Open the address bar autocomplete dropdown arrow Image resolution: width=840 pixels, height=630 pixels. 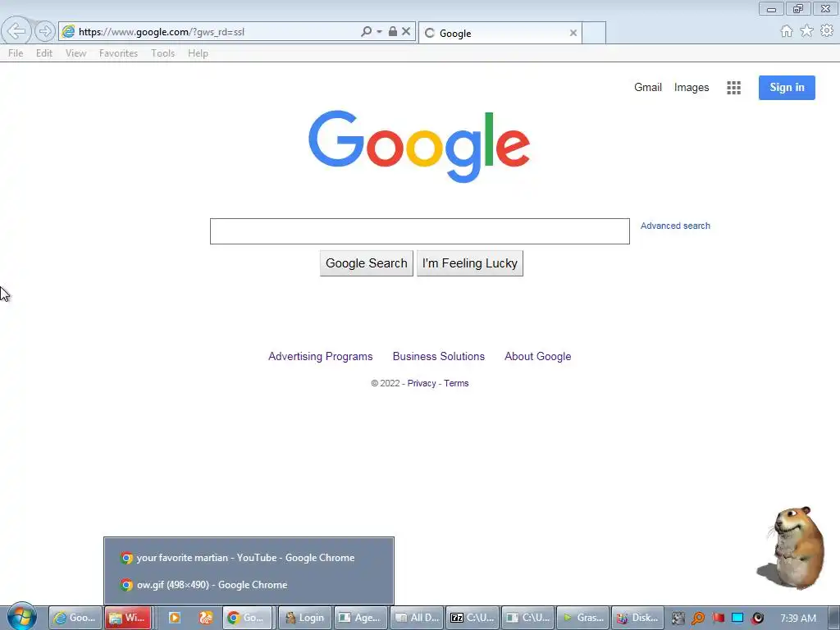click(379, 32)
